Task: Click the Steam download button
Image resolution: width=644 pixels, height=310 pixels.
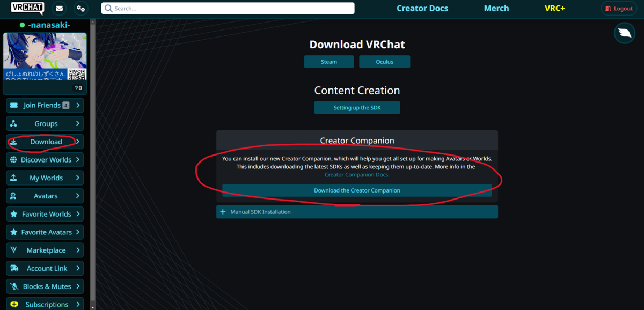Action: pyautogui.click(x=329, y=62)
